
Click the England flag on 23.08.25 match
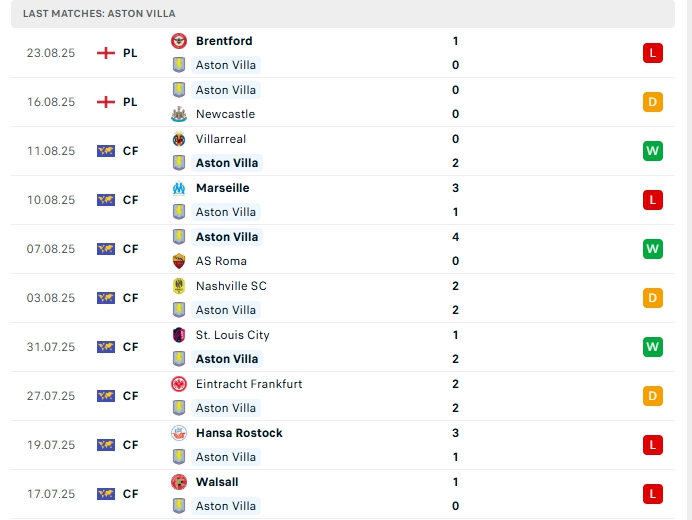point(106,53)
